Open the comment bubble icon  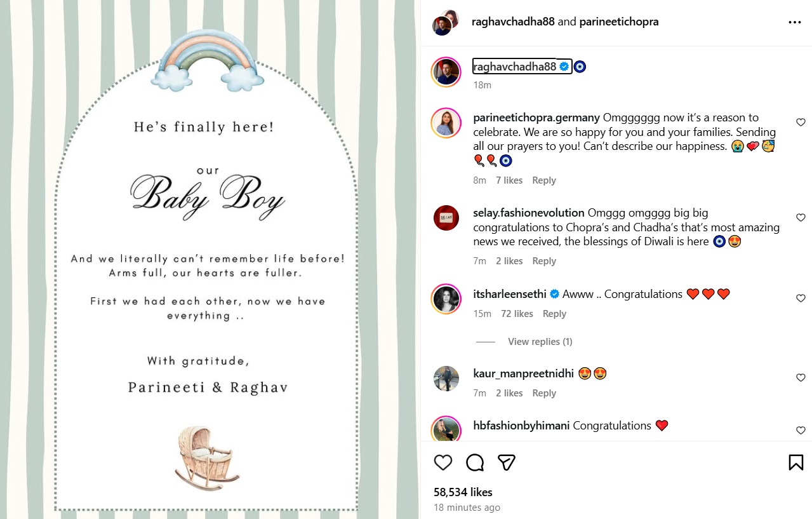(475, 462)
